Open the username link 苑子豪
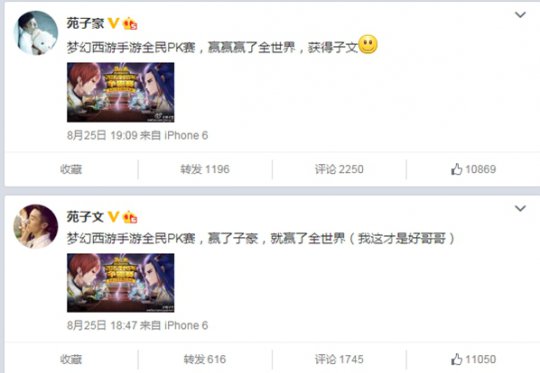 (85, 23)
